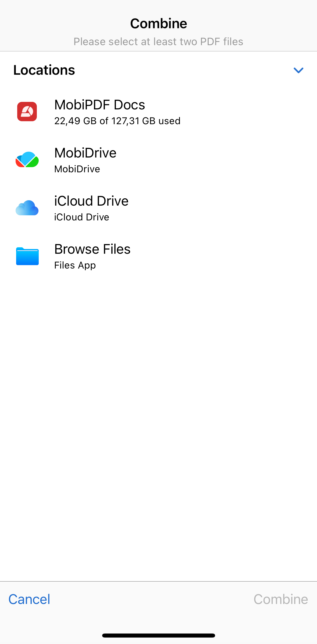Screen dimensions: 317x644
Task: Tap the iCloud Drive blue cloud icon
Action: pos(27,208)
